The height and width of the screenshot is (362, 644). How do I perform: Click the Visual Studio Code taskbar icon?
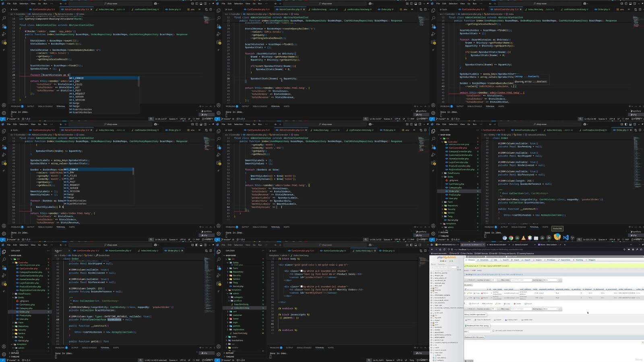click(566, 238)
